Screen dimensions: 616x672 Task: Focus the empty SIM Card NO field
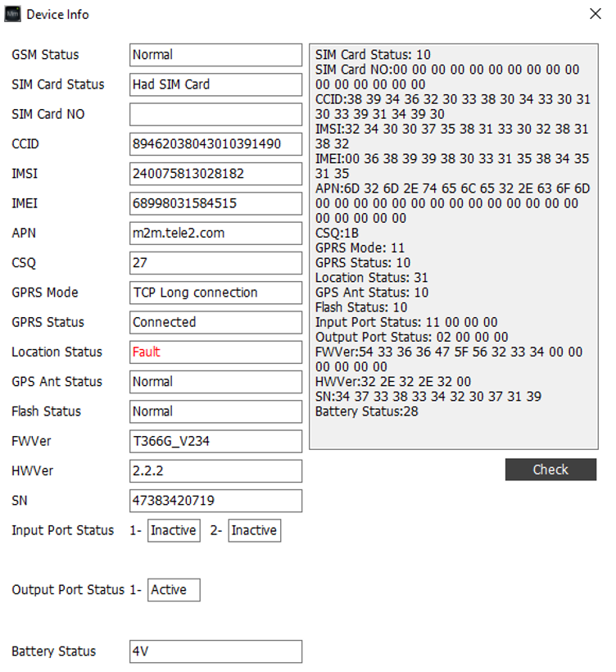pyautogui.click(x=216, y=115)
